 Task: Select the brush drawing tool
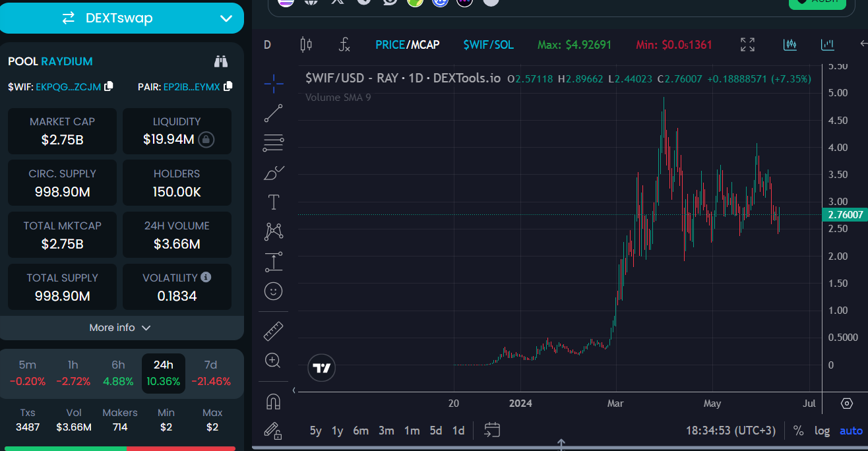coord(274,173)
